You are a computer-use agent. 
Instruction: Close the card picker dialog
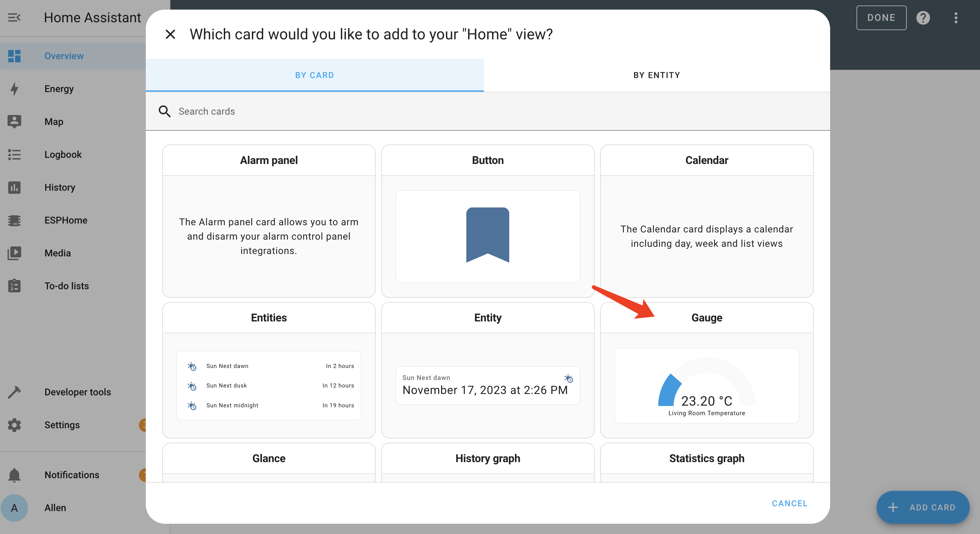tap(170, 34)
